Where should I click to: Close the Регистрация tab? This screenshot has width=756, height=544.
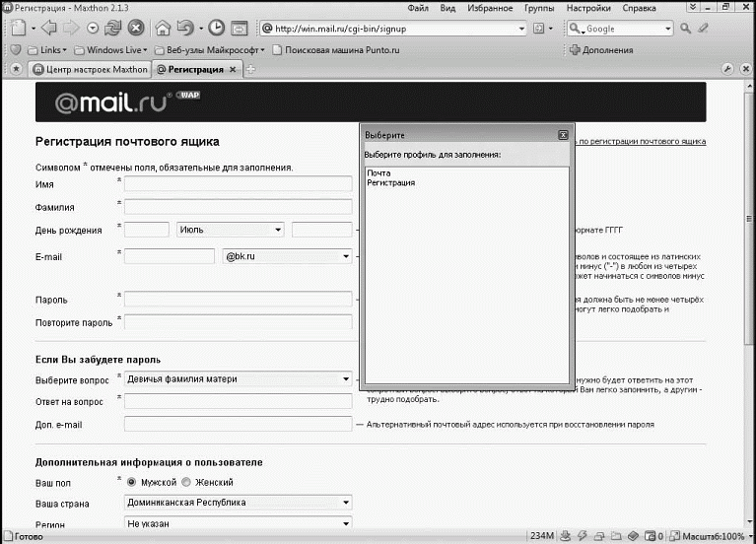click(233, 69)
